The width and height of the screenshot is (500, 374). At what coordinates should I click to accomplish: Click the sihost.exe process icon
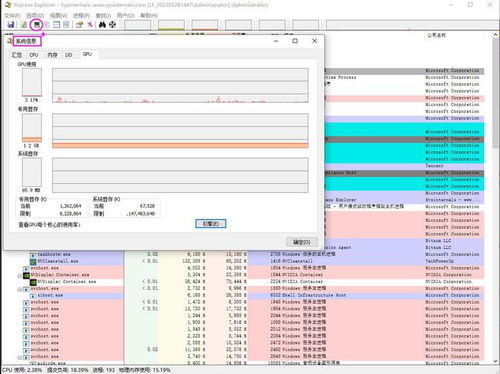(x=33, y=296)
